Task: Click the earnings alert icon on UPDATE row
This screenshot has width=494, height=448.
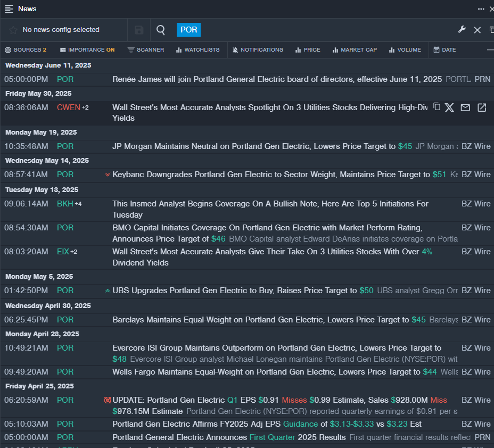Action: pos(108,400)
